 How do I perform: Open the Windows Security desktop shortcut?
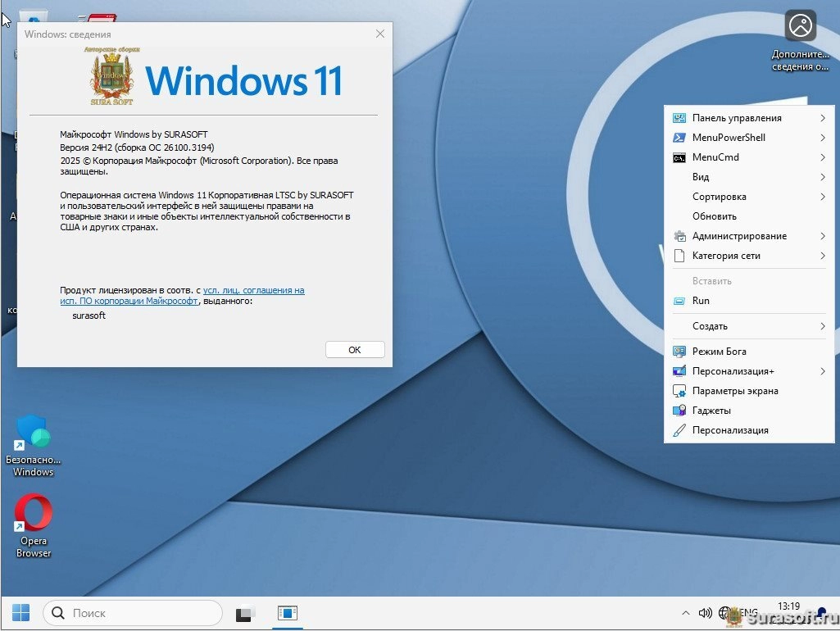tap(34, 434)
